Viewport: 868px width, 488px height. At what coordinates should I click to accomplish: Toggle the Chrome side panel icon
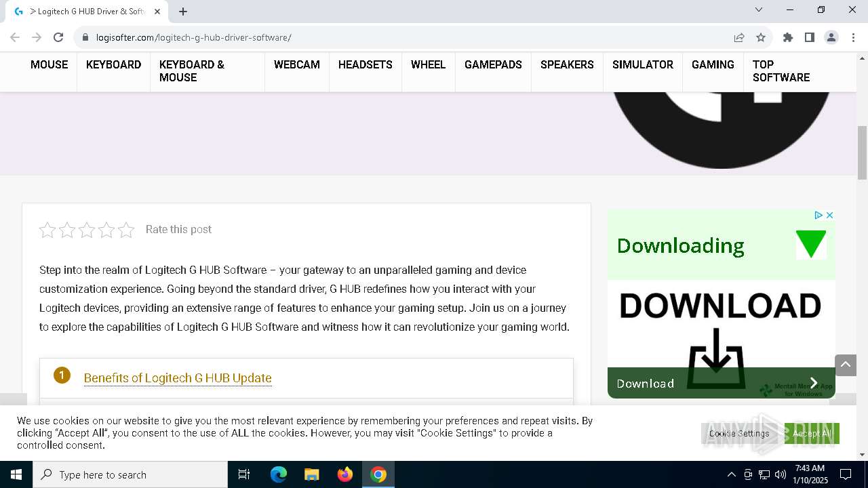click(810, 37)
